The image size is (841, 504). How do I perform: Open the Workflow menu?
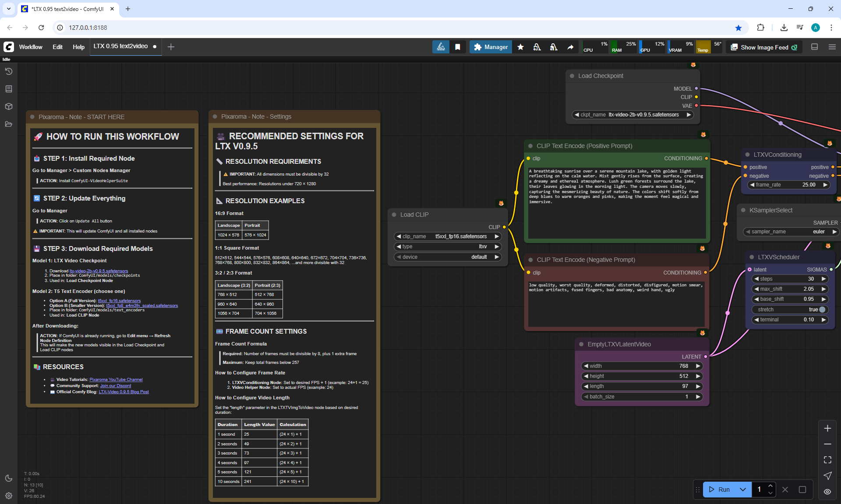(x=31, y=47)
